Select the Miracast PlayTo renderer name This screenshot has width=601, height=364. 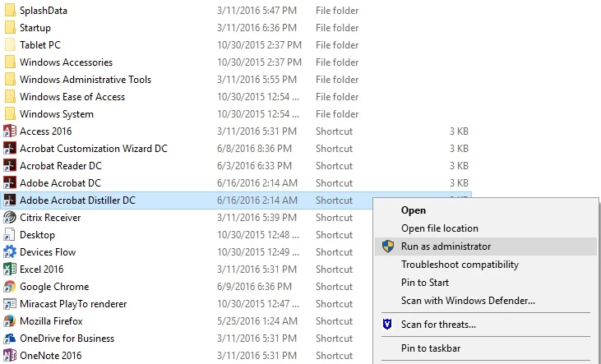coord(73,304)
